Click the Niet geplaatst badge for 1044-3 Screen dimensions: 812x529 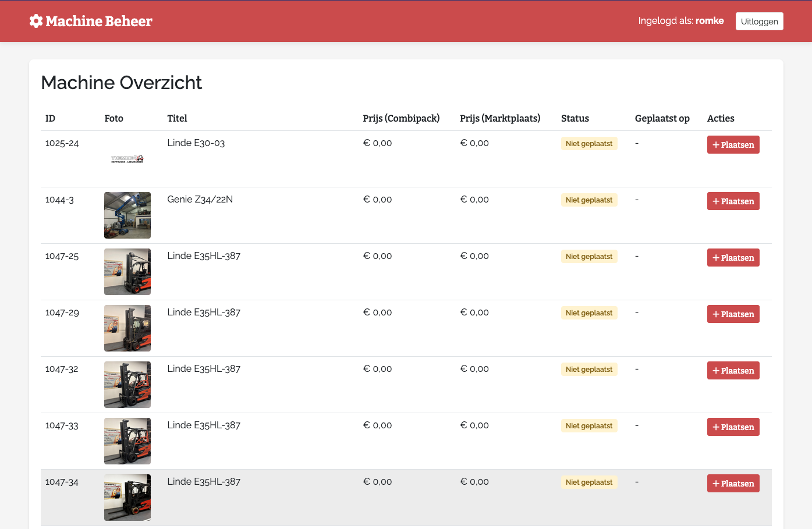(x=588, y=200)
